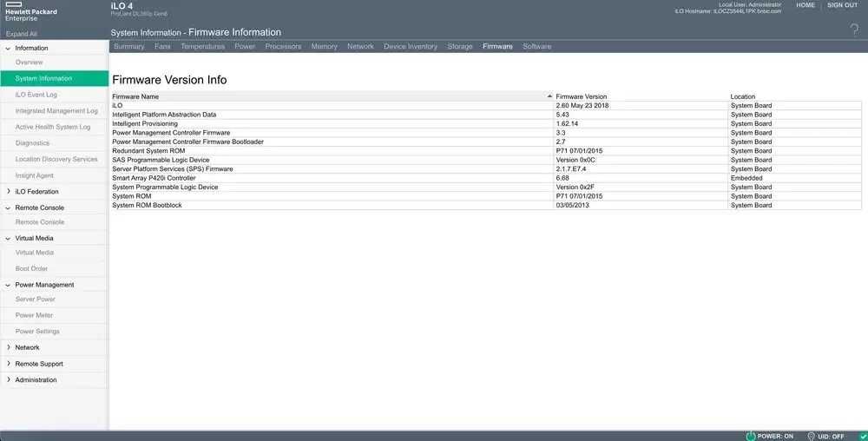Toggle the UID OFF indicator
The width and height of the screenshot is (868, 441).
click(825, 436)
